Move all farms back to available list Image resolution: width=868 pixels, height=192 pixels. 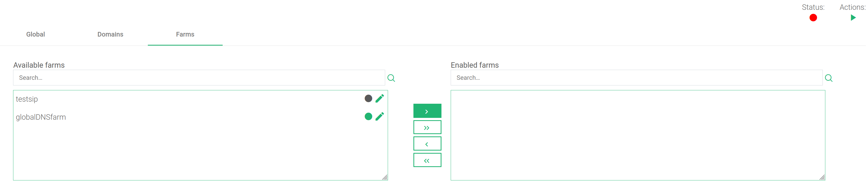(427, 160)
